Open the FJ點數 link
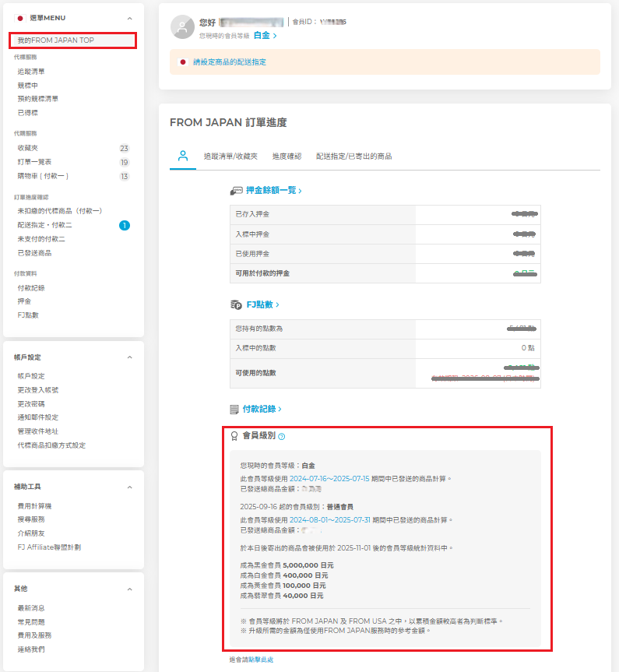 point(262,304)
